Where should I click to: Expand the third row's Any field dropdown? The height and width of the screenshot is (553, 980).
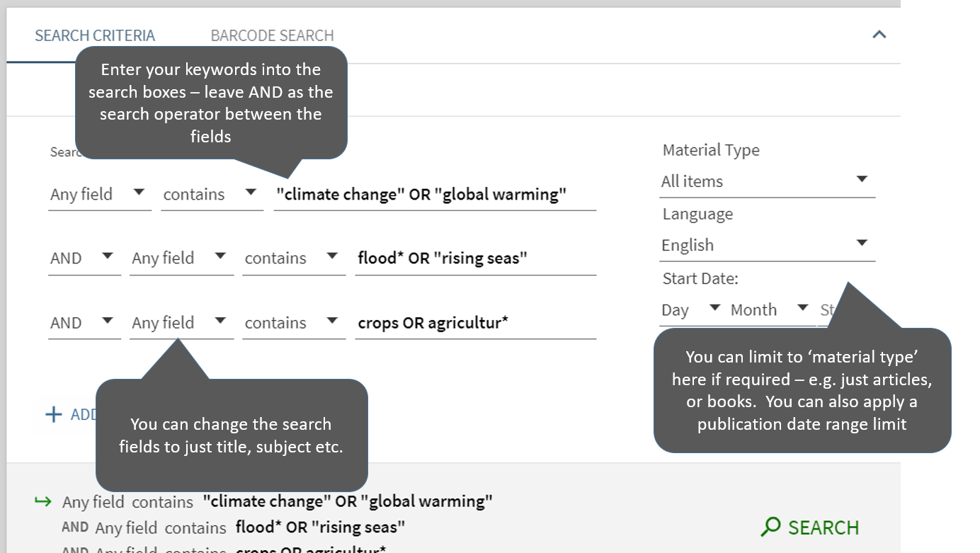point(180,323)
